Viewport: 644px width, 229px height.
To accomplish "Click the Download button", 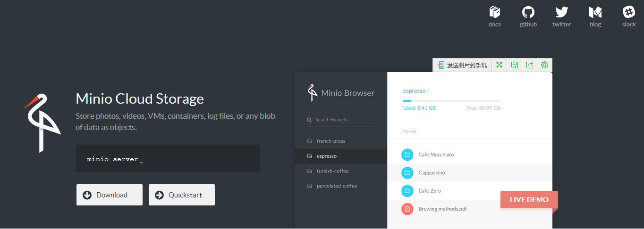I will [x=110, y=195].
